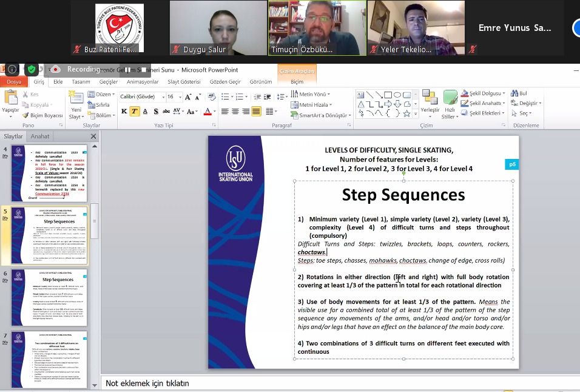Select the star shape in shapes gallery
The height and width of the screenshot is (392, 580).
408,113
